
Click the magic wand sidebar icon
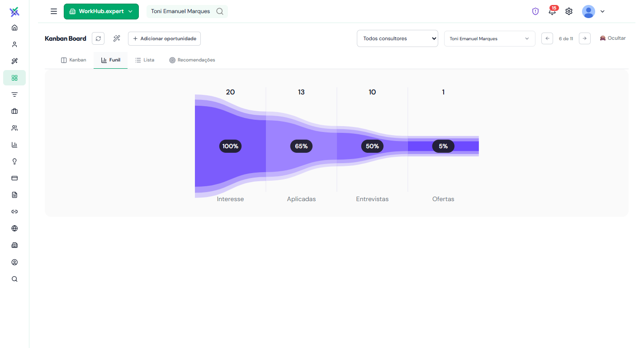tap(14, 61)
